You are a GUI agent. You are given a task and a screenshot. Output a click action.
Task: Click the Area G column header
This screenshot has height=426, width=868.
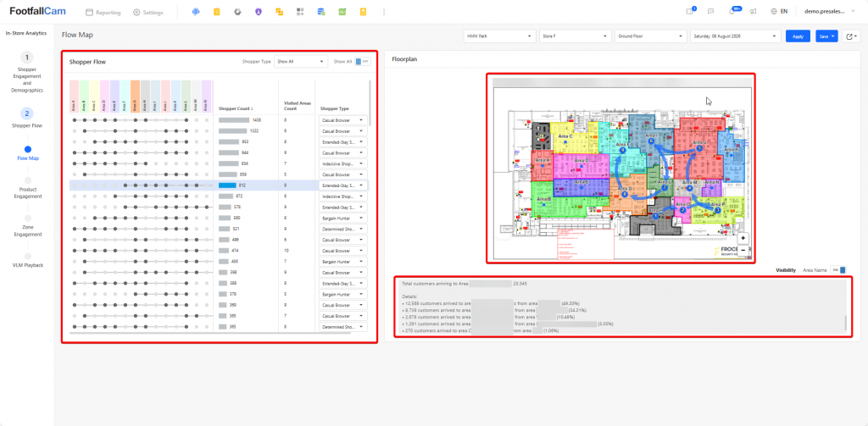(135, 97)
